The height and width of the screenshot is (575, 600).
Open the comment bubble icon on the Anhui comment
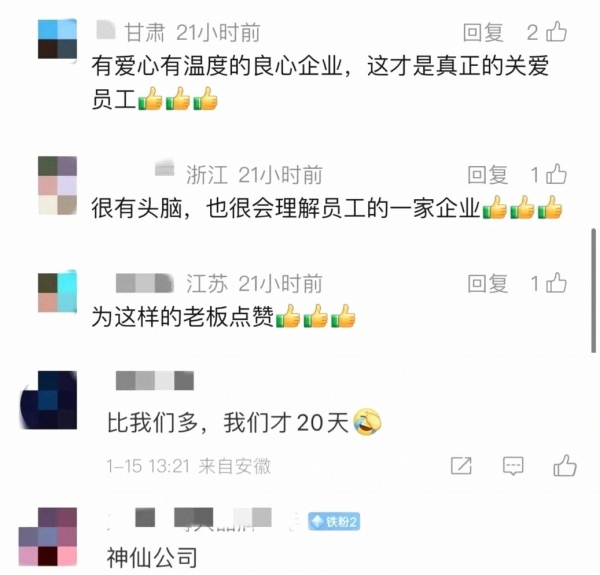tap(513, 466)
